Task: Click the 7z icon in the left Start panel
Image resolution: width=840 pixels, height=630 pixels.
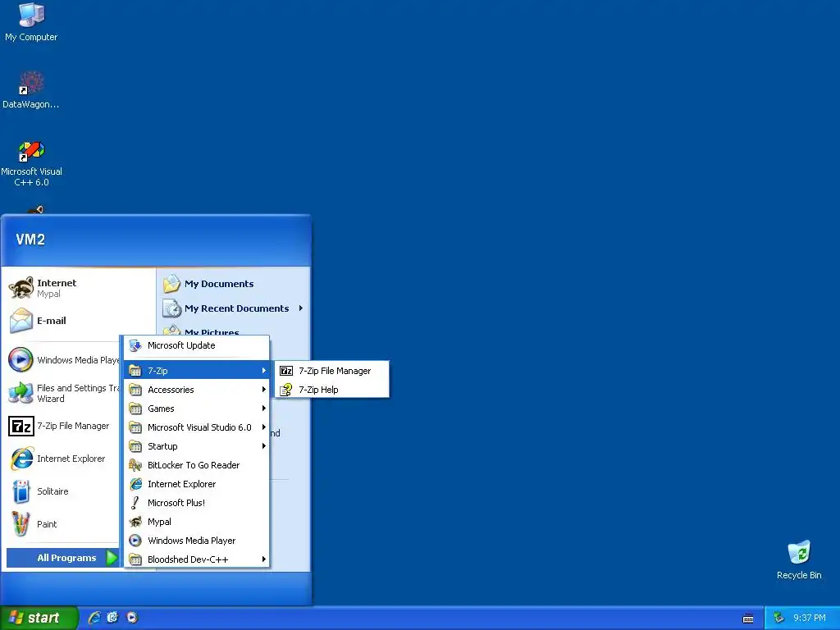Action: (x=21, y=427)
